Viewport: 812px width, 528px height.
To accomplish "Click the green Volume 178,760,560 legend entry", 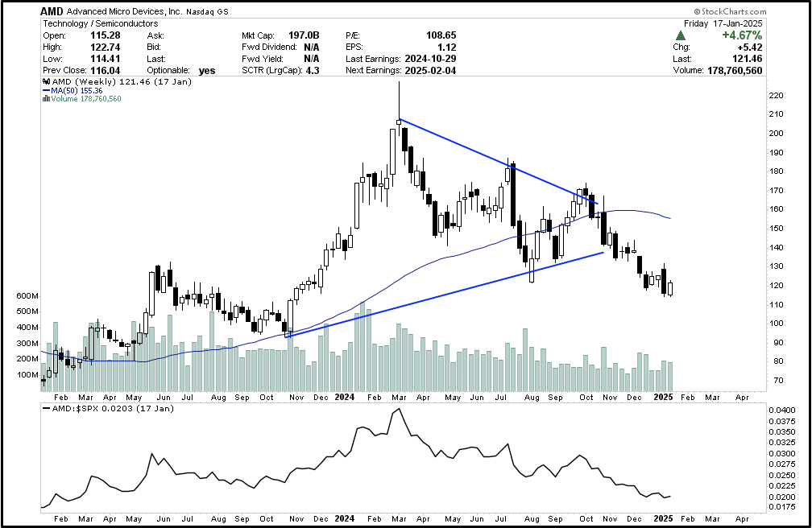I will click(x=86, y=99).
